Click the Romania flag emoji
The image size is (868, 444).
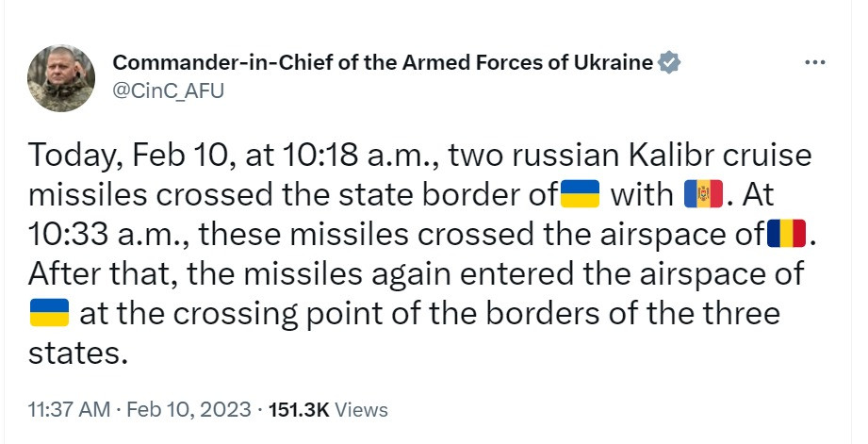[x=787, y=234]
